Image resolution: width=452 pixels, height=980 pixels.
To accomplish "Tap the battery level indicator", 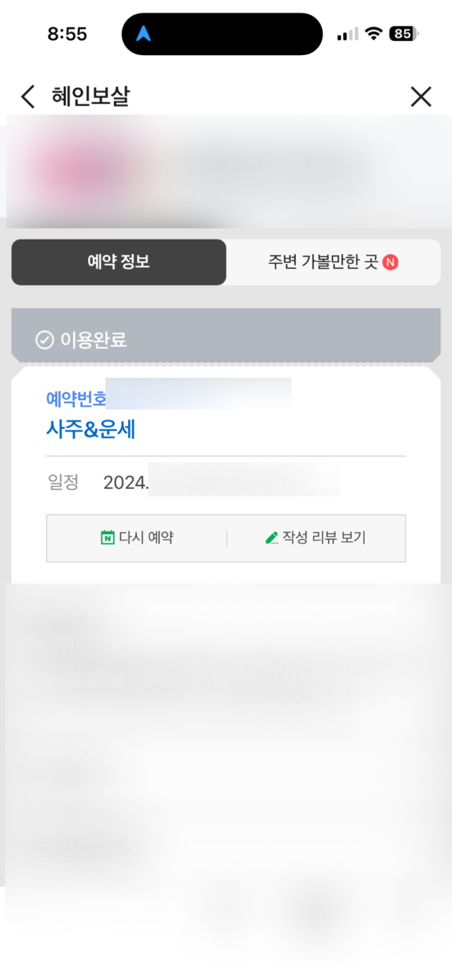I will pos(404,34).
